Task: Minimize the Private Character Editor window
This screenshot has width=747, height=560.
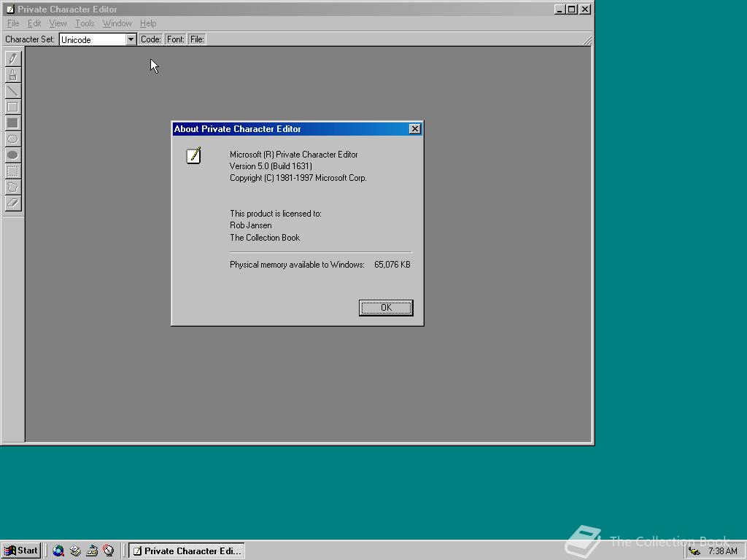Action: pyautogui.click(x=560, y=9)
